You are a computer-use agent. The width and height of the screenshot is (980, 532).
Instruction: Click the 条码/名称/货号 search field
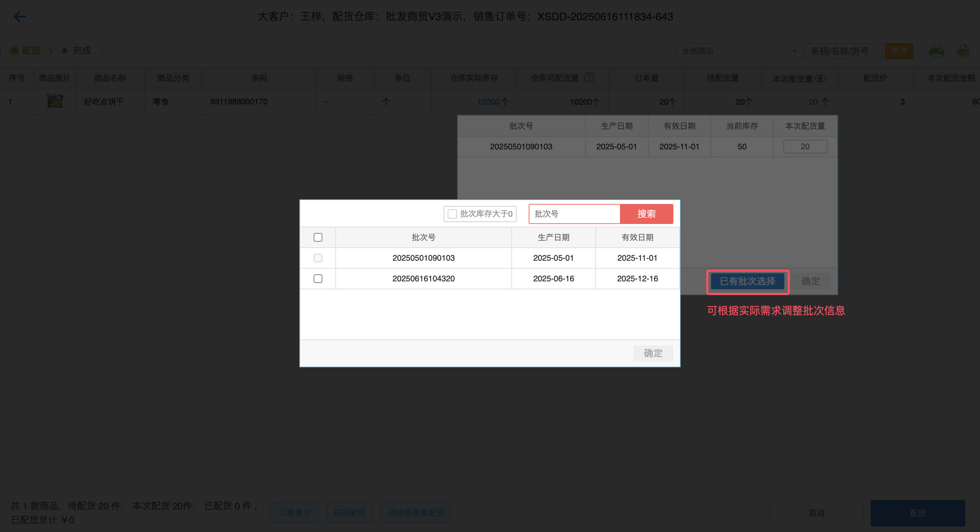843,51
